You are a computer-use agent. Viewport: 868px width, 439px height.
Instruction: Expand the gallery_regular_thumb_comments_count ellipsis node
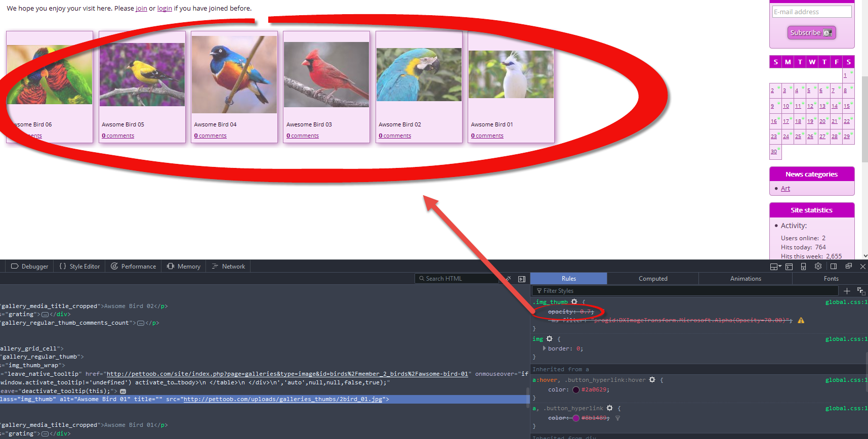pos(141,323)
